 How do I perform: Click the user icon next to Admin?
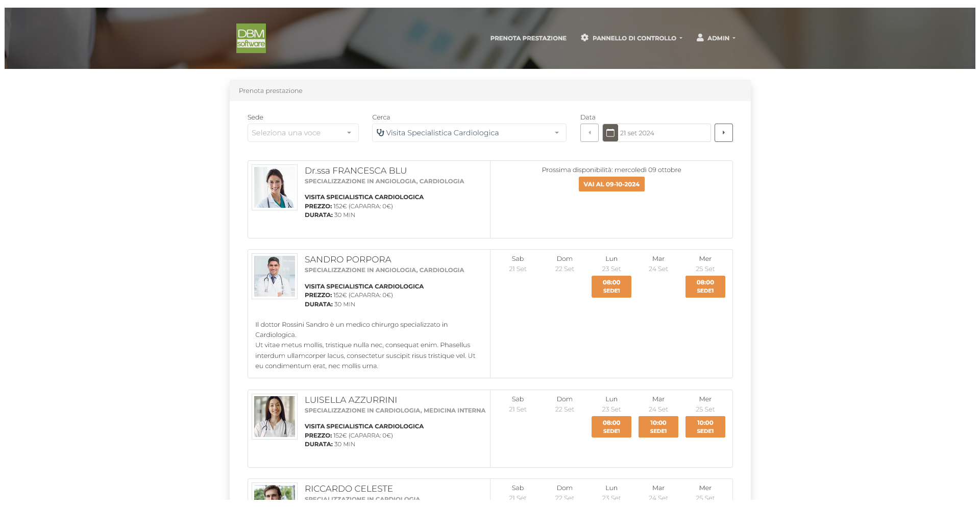point(700,38)
